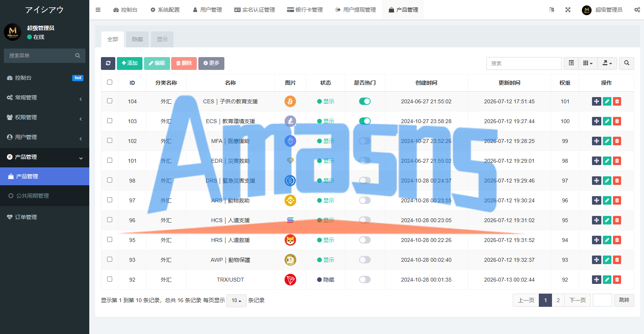Click sidebar menu search magnifier icon
Viewport: 644px width, 334px height.
[78, 56]
